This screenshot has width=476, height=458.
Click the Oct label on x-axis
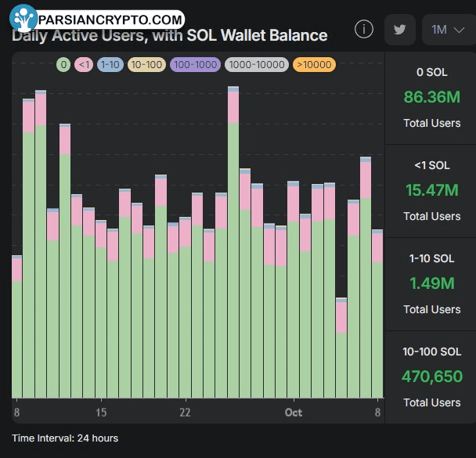pos(294,413)
